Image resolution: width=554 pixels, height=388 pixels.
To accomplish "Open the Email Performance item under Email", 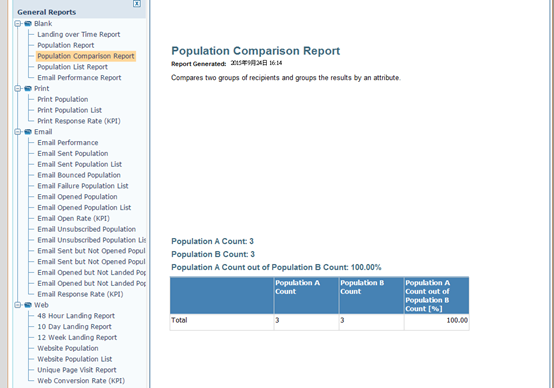I will click(x=68, y=143).
